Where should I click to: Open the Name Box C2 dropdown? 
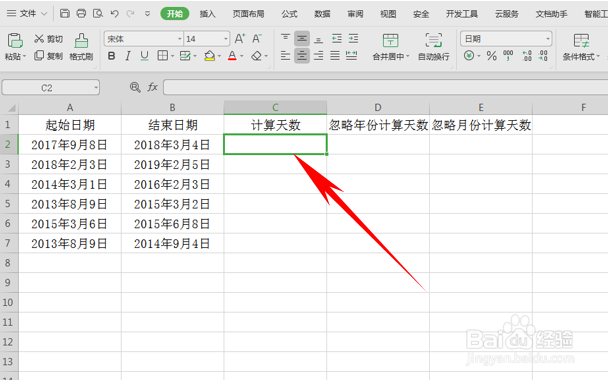(x=96, y=88)
